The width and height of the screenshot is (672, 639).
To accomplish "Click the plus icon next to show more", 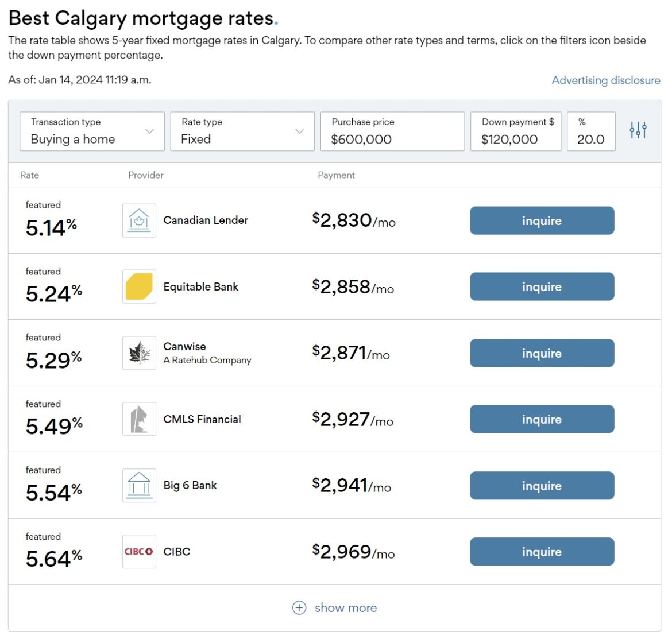I will click(x=299, y=607).
